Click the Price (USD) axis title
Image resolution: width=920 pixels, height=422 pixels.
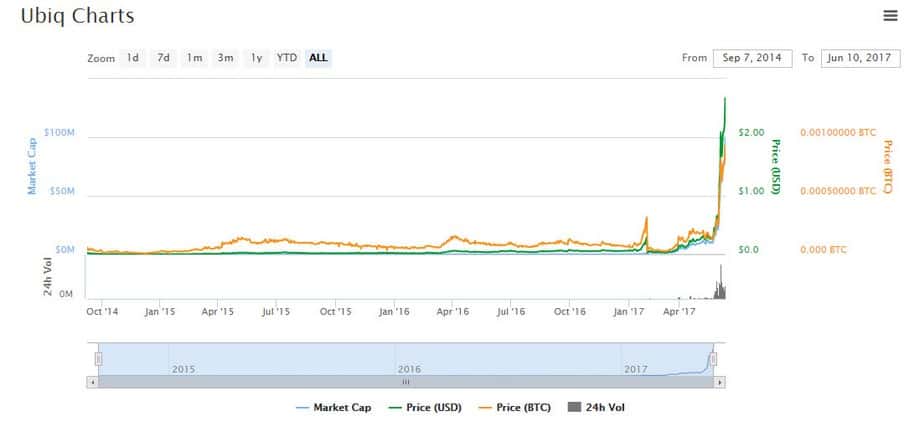[776, 167]
